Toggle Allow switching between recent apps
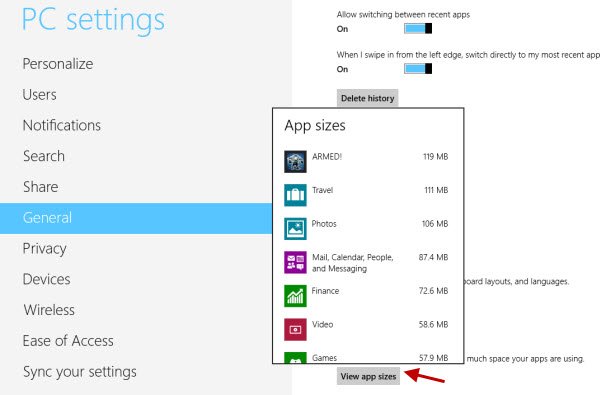Screen dimensions: 600x395 [x=418, y=29]
